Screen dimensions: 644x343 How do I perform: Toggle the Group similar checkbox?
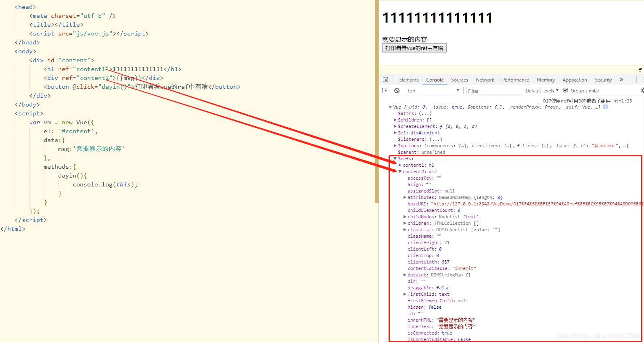[565, 90]
